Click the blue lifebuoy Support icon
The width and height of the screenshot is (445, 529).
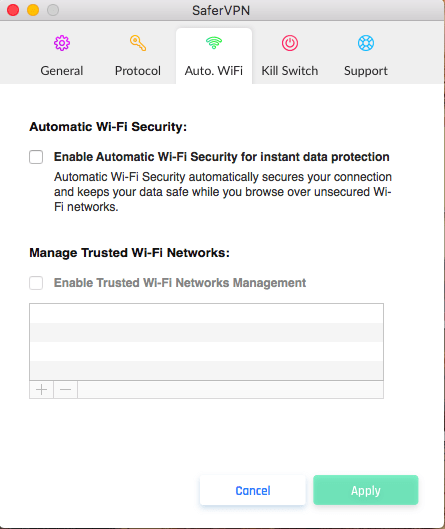(x=366, y=43)
